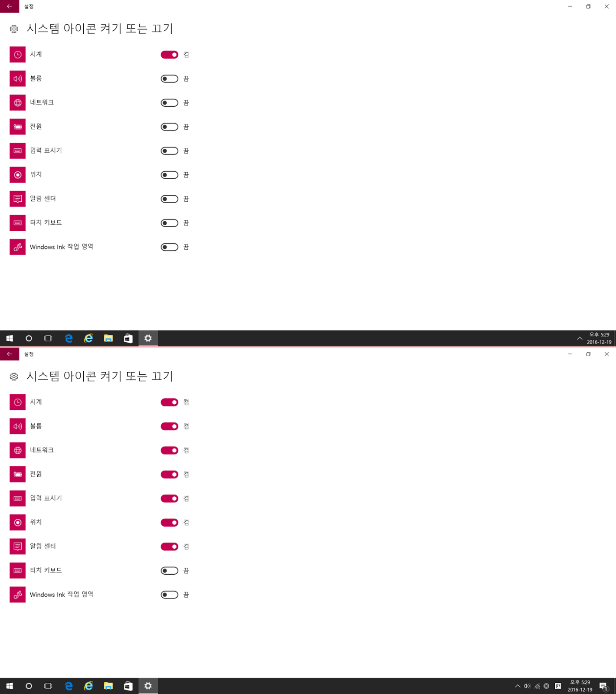616x694 pixels.
Task: Open the clock showing time left of action center
Action: pyautogui.click(x=580, y=686)
